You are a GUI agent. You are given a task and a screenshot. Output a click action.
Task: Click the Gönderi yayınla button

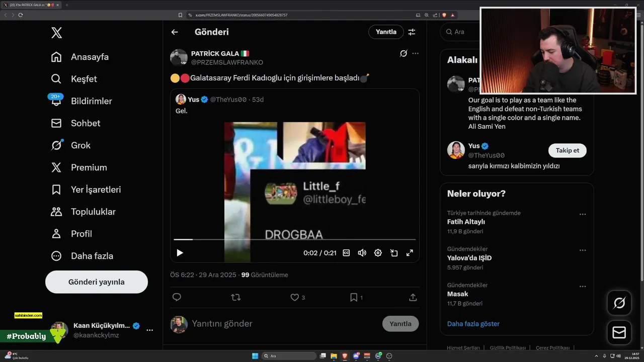point(97,282)
